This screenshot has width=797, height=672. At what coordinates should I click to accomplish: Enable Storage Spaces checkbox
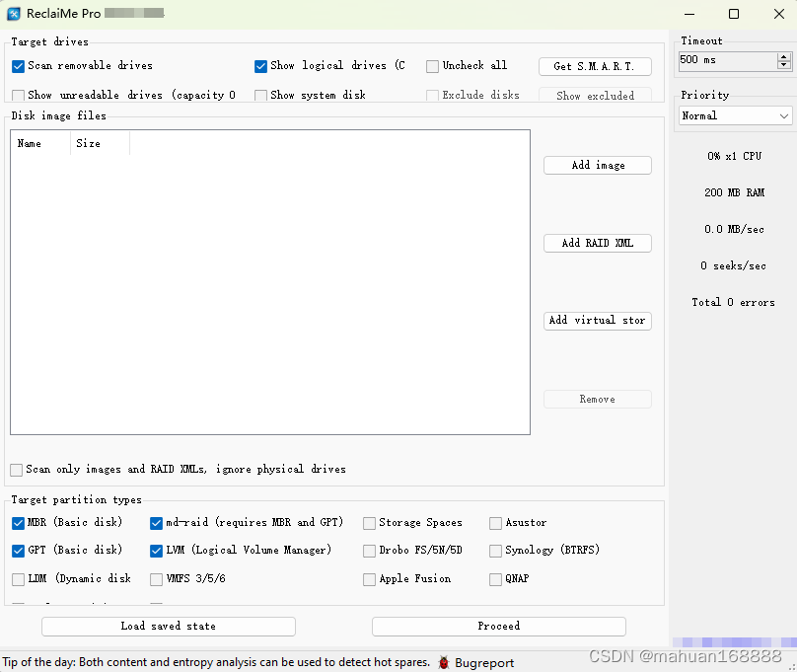point(370,523)
